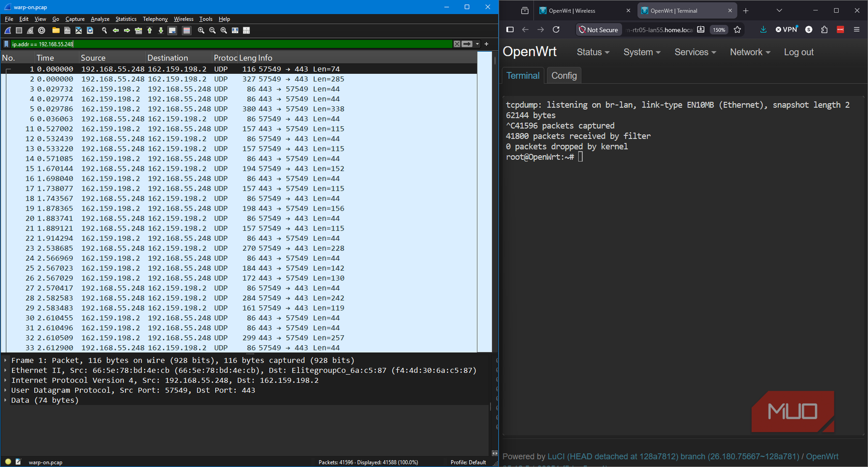The image size is (868, 467).
Task: Apply the display filter arrow button
Action: coord(467,44)
